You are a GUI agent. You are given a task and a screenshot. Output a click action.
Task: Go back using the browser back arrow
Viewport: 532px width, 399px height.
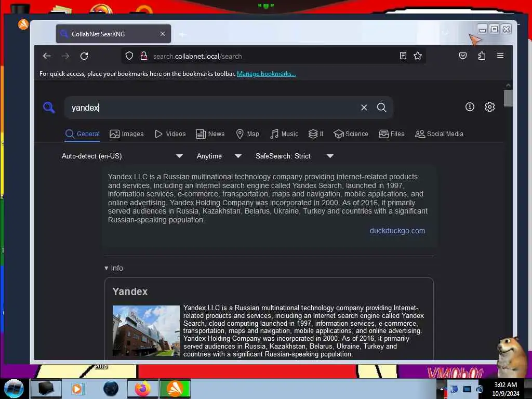[x=47, y=56]
